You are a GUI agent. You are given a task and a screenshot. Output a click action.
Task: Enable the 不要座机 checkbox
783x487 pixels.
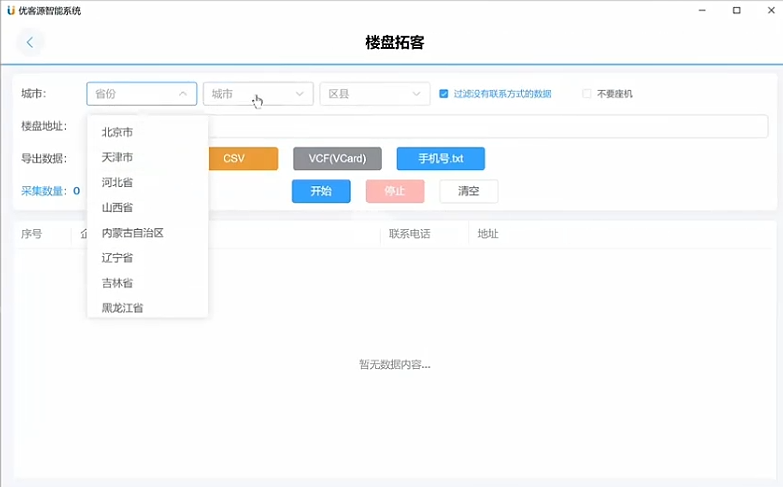(x=587, y=94)
